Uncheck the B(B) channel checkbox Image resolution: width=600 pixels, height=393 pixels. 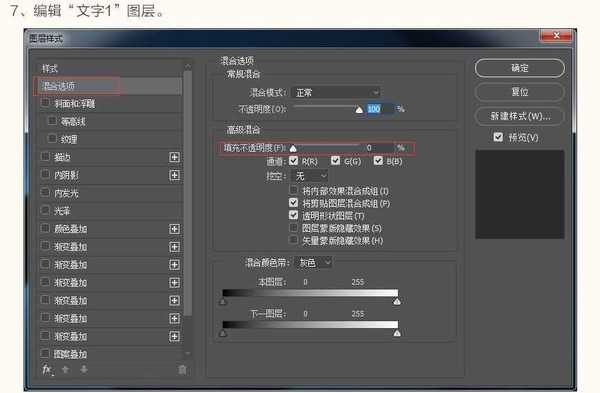pyautogui.click(x=378, y=161)
